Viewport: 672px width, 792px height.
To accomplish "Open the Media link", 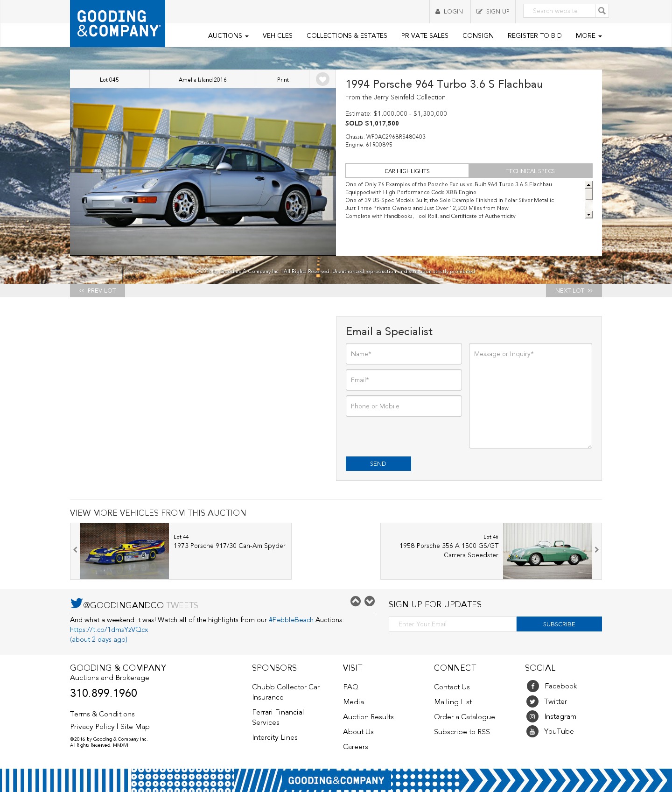I will [x=353, y=702].
